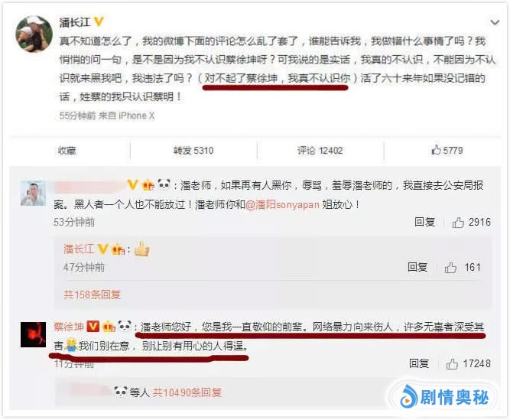Expand 共158条回复 replies
This screenshot has width=510, height=420.
[93, 295]
